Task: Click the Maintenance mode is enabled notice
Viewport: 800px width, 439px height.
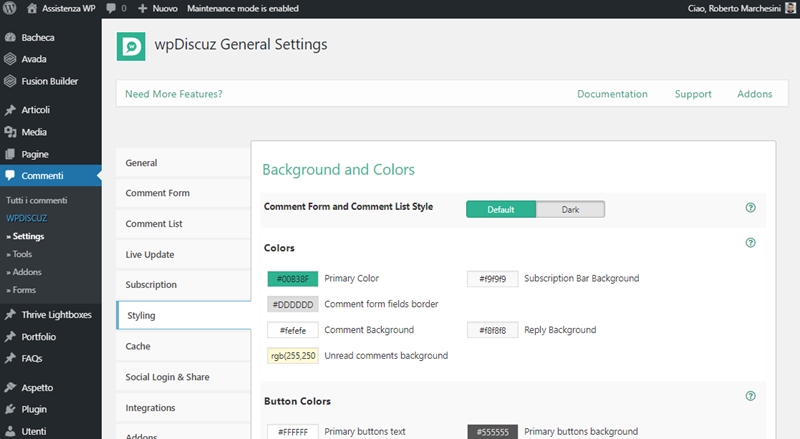Action: [243, 9]
